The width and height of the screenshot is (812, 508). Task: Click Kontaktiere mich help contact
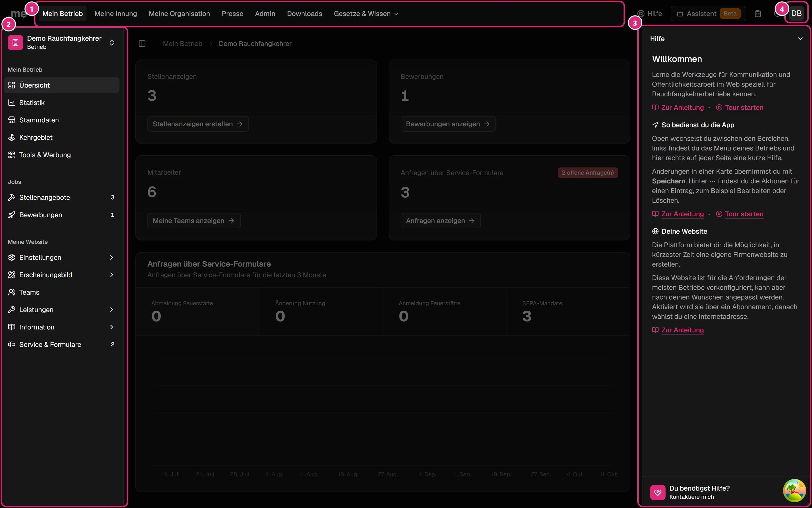pyautogui.click(x=692, y=497)
